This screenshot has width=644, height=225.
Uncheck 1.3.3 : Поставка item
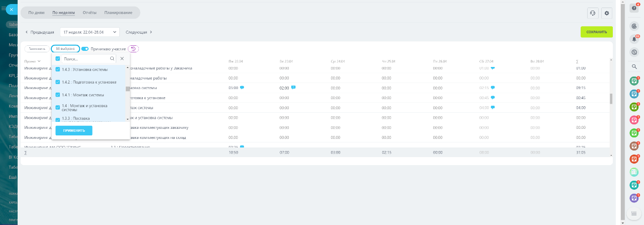[58, 119]
